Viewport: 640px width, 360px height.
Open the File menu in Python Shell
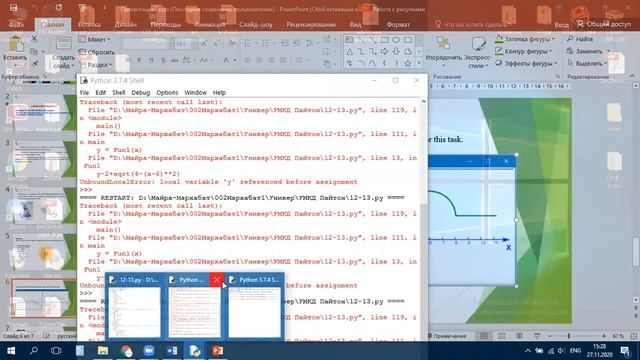(x=84, y=93)
